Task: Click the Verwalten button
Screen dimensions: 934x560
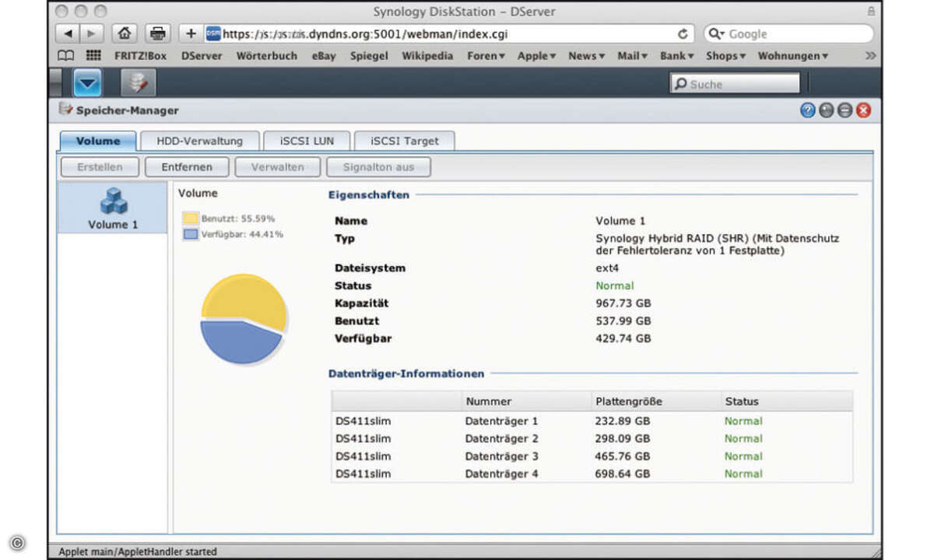Action: coord(277,167)
